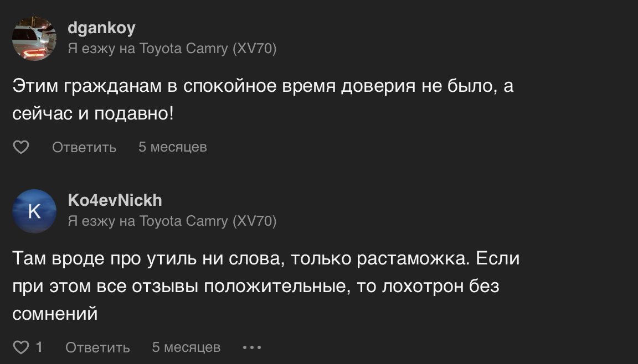The image size is (638, 364).
Task: Click the heart icon on Ko4evNickh's comment
Action: [21, 347]
